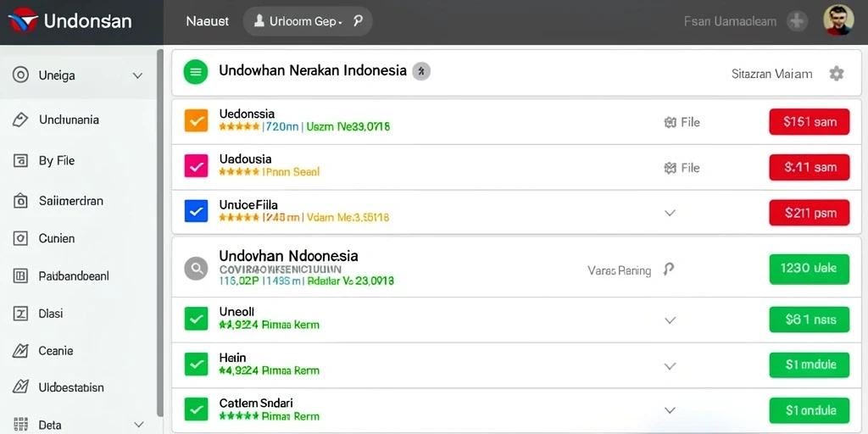Click the star rating in Uedonssia row
This screenshot has width=868, height=434.
point(239,127)
